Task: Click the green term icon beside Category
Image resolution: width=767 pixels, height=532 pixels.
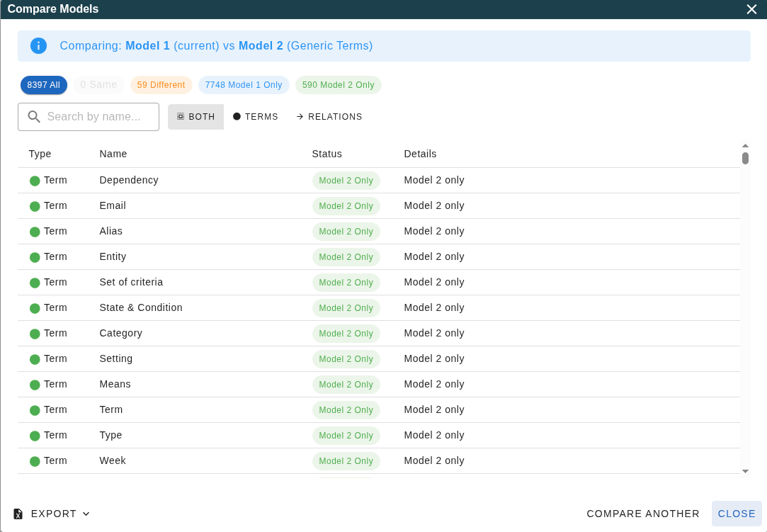Action: tap(35, 334)
